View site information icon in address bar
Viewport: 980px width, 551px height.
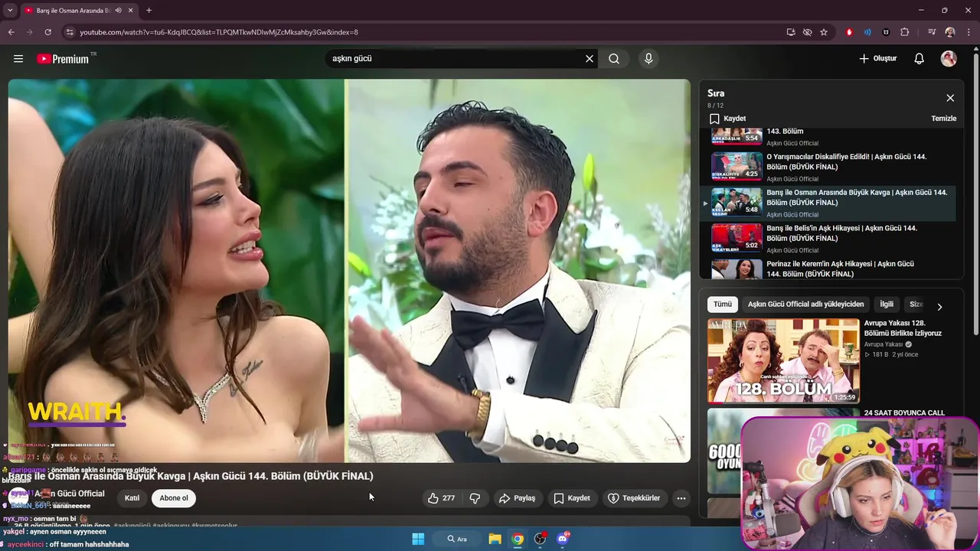pyautogui.click(x=70, y=32)
